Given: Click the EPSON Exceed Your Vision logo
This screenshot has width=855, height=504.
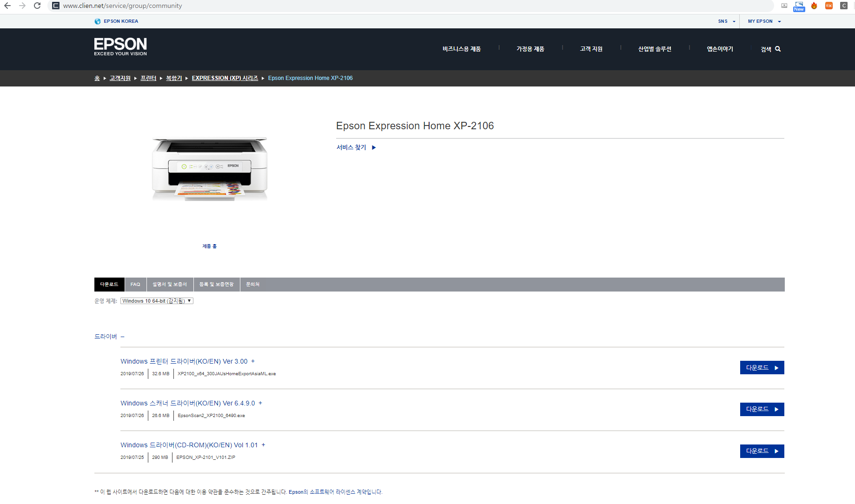Looking at the screenshot, I should (120, 46).
